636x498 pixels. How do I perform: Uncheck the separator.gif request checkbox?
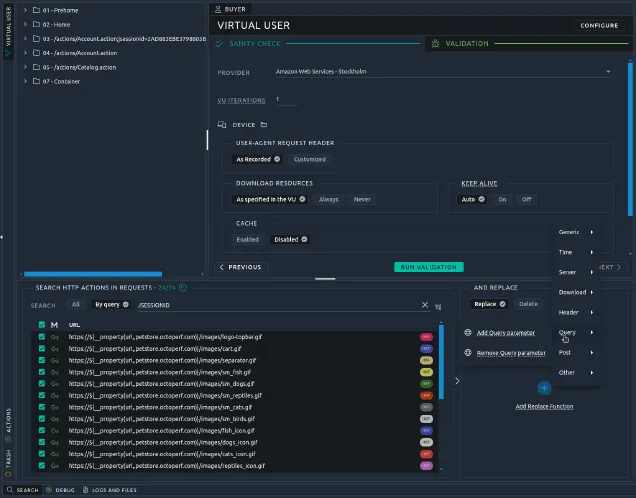(42, 360)
